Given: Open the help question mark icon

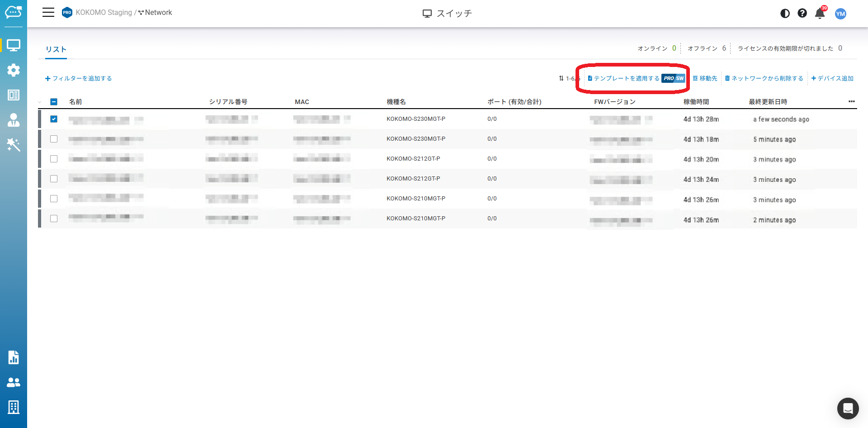Looking at the screenshot, I should pyautogui.click(x=802, y=14).
